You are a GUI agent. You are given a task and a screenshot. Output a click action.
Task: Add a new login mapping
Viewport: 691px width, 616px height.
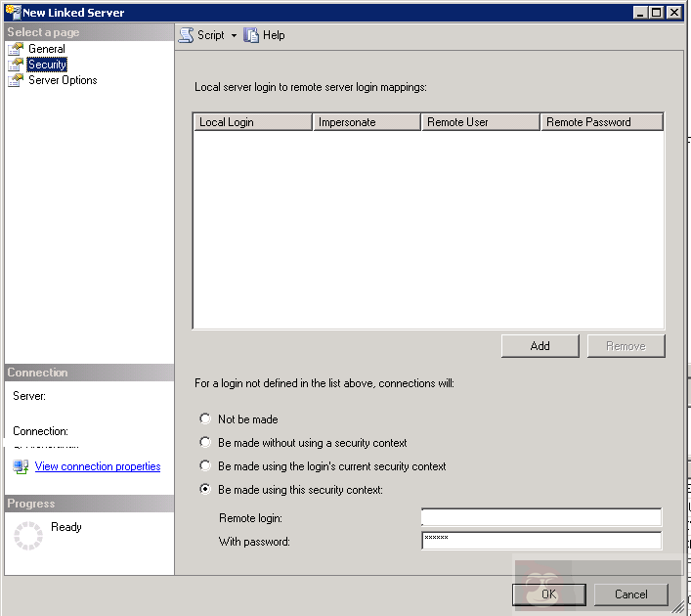[x=540, y=346]
